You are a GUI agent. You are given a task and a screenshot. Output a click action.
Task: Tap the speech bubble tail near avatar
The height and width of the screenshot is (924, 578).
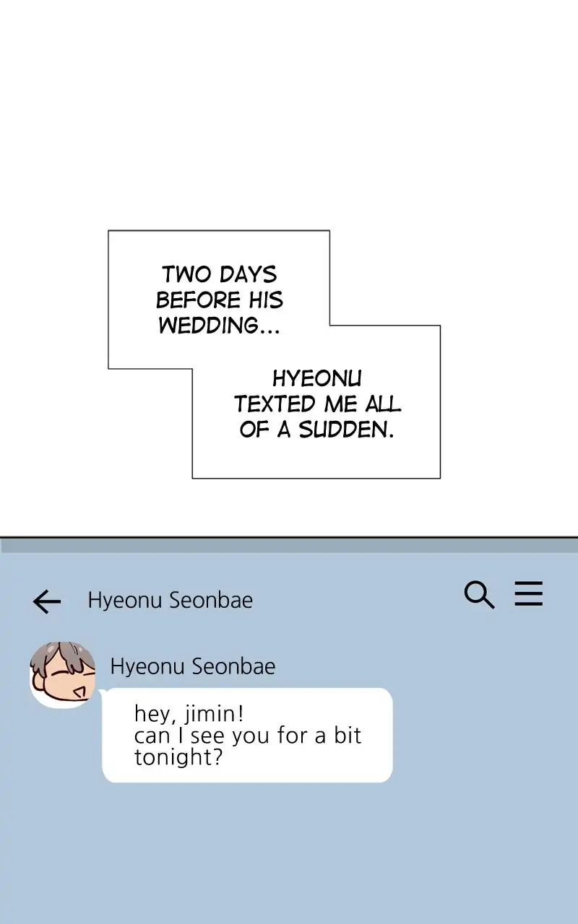pos(103,695)
